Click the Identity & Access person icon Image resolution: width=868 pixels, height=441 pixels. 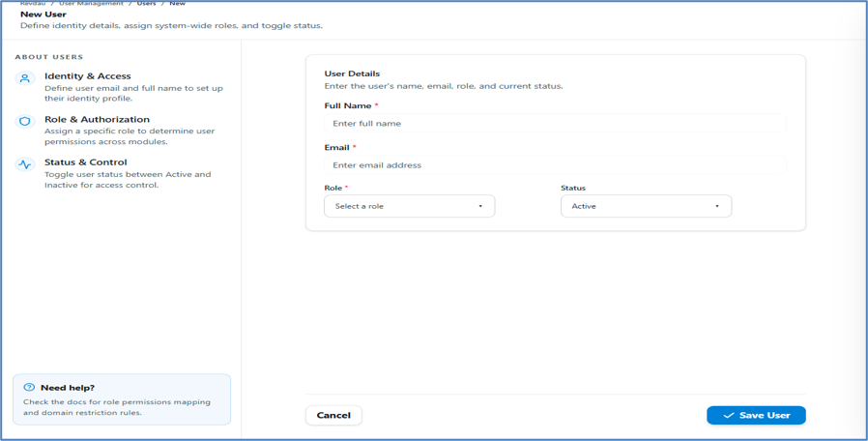(25, 78)
